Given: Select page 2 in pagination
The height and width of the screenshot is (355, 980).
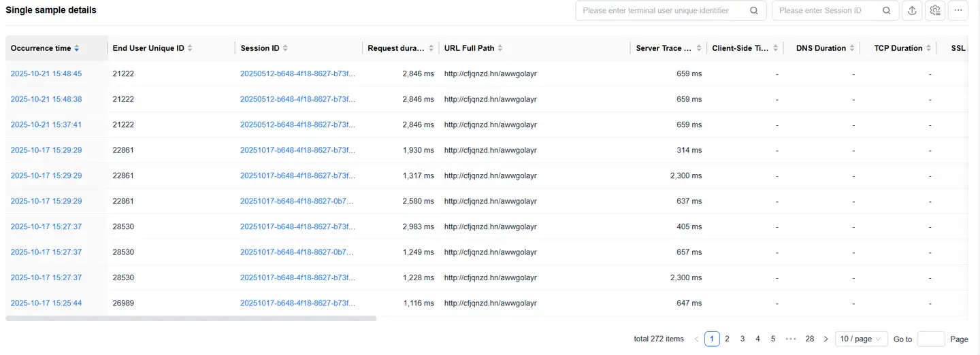Looking at the screenshot, I should [x=727, y=339].
